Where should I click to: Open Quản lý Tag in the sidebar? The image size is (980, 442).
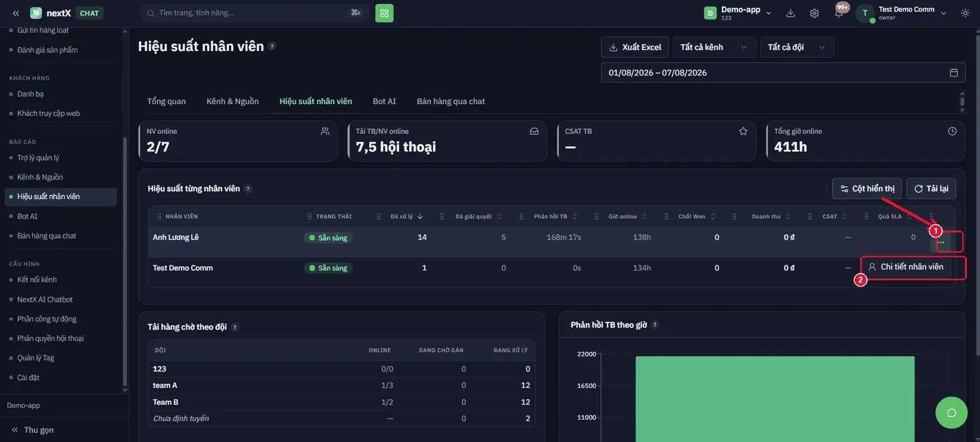pyautogui.click(x=36, y=358)
